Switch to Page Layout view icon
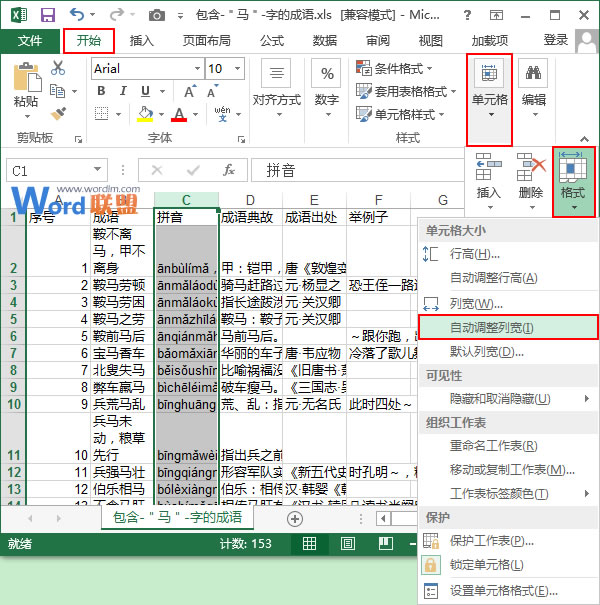The height and width of the screenshot is (605, 600). [x=347, y=544]
